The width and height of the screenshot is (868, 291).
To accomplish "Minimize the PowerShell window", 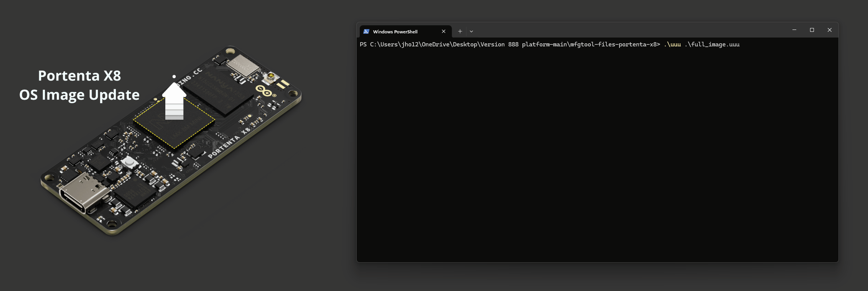I will [794, 30].
